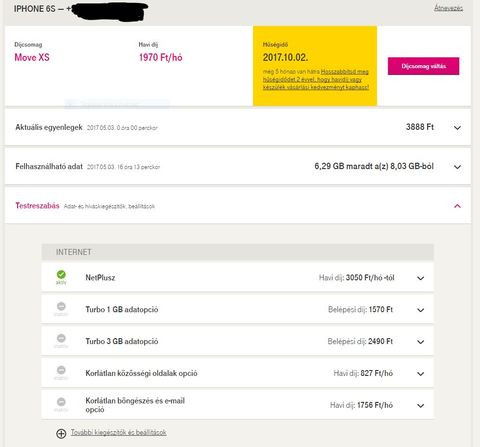Viewport: 480px width, 447px height.
Task: Open the Átnevezés rename link
Action: point(448,8)
